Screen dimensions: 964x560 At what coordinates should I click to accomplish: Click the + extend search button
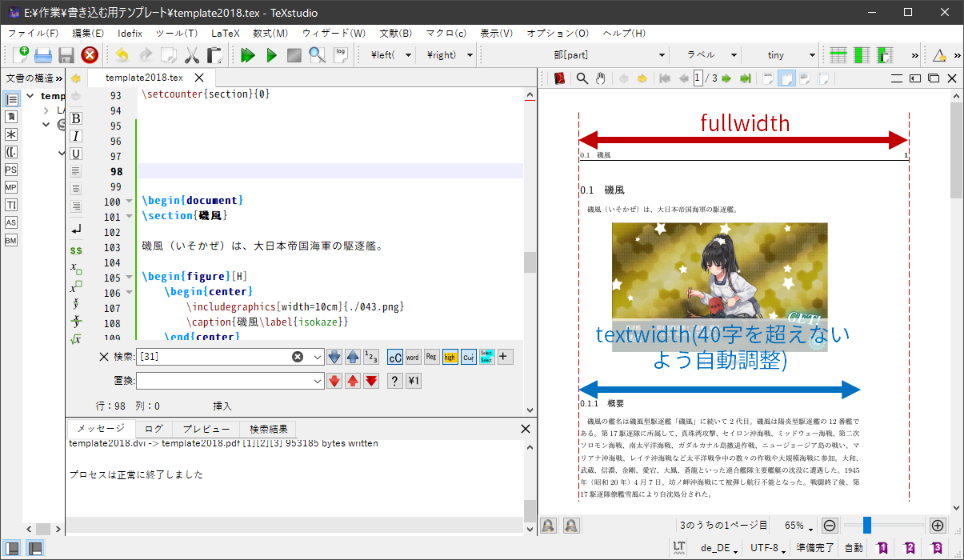point(505,357)
